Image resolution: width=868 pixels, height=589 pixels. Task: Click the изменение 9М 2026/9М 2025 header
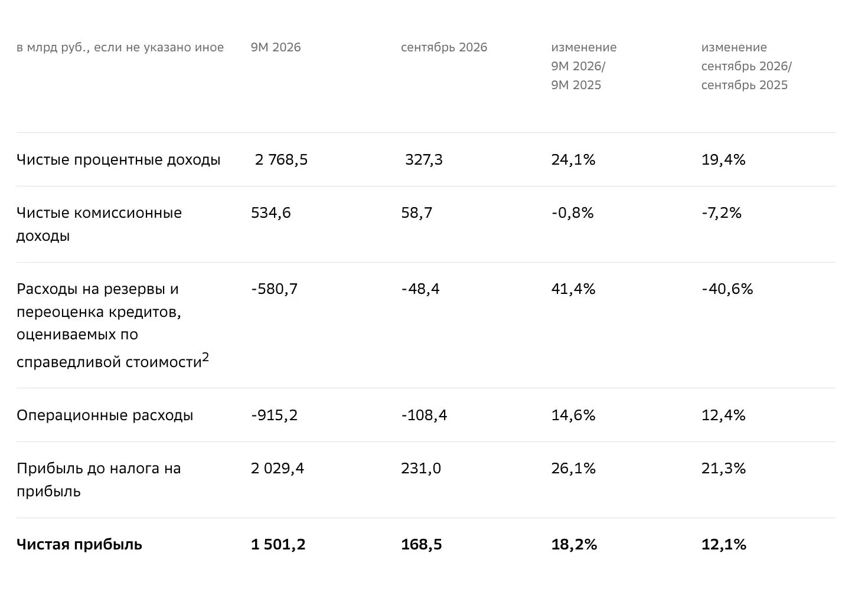(x=584, y=66)
